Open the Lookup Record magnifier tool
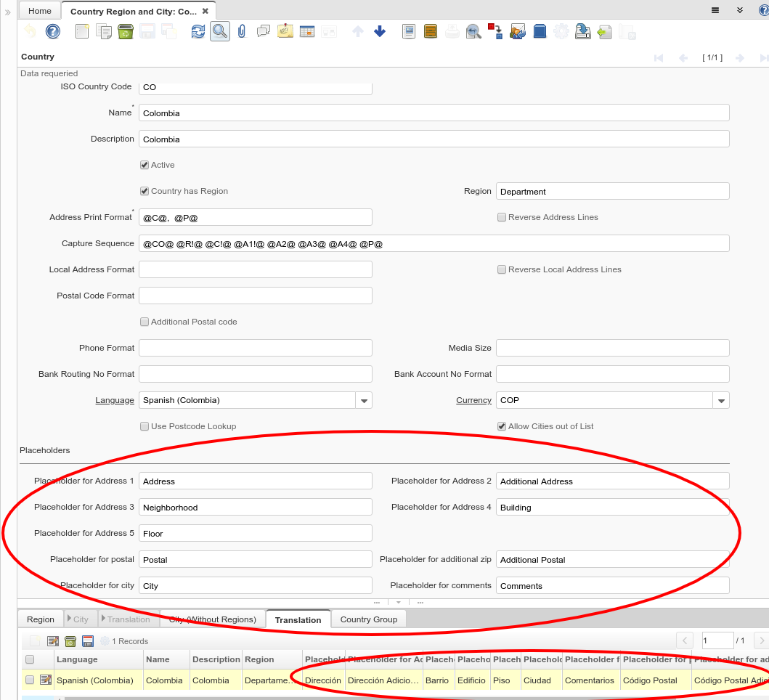769x700 pixels. [x=219, y=31]
